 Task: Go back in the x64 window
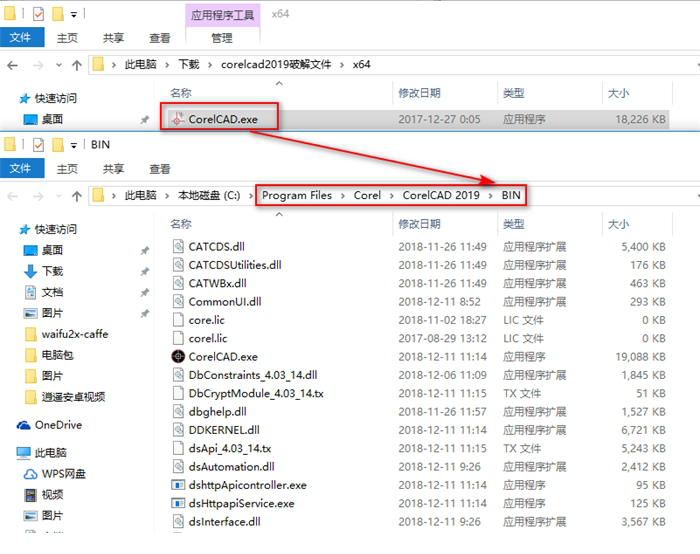12,65
